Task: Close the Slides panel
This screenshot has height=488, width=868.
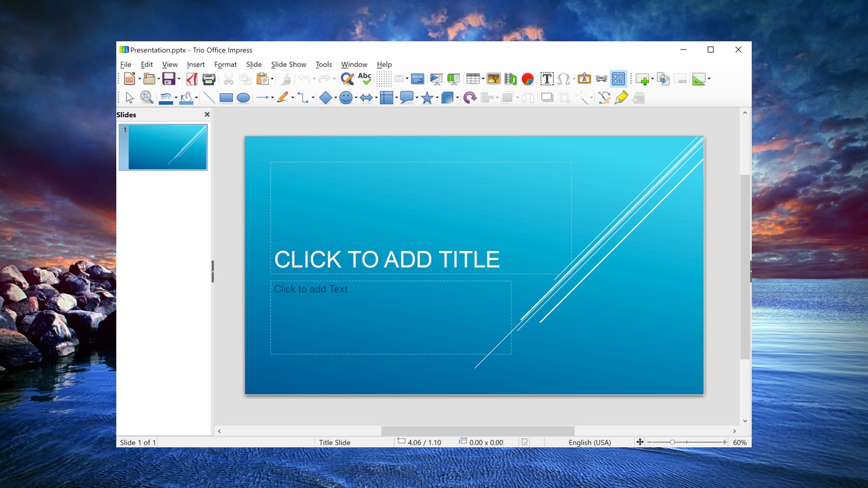Action: [207, 114]
